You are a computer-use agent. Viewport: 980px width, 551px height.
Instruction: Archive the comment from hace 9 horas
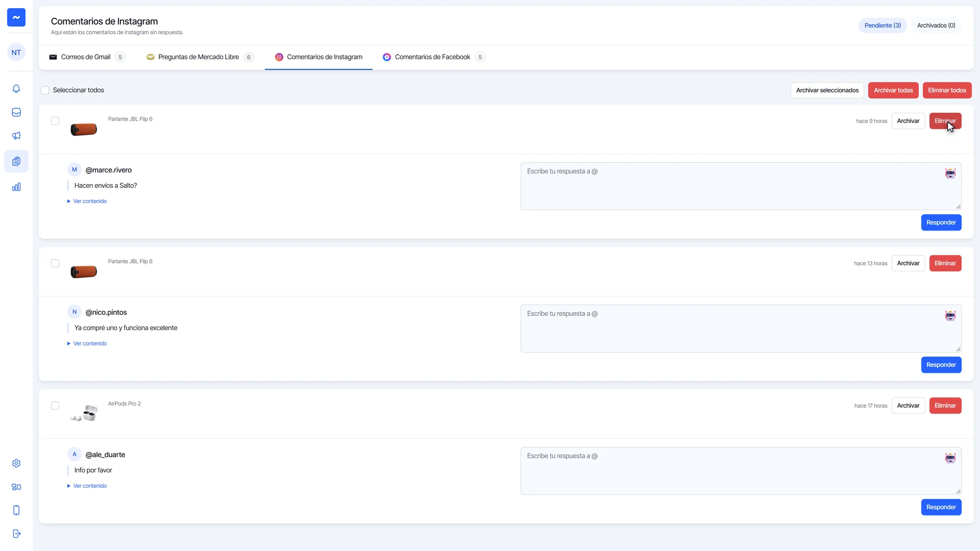click(908, 121)
